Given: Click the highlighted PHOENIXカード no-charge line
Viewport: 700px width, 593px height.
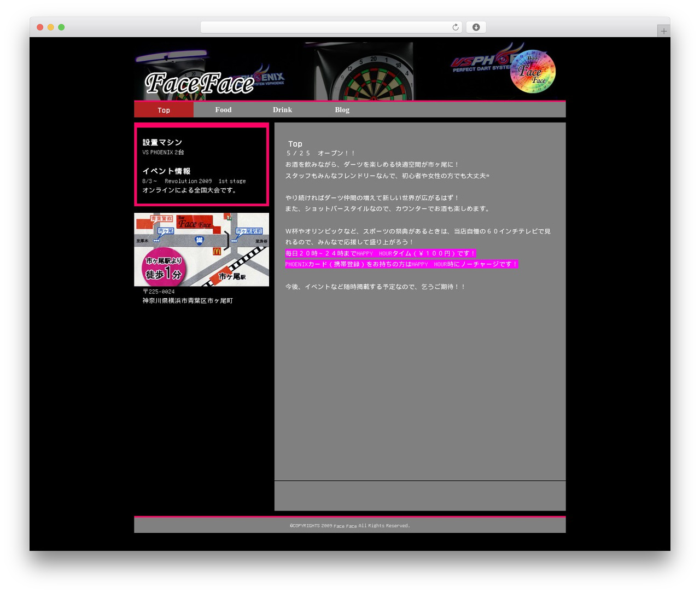Looking at the screenshot, I should click(x=401, y=264).
